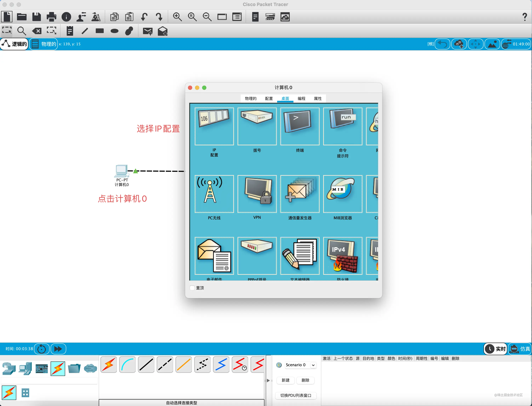Image resolution: width=532 pixels, height=406 pixels.
Task: Add a note with Place Note tool
Action: click(x=70, y=31)
